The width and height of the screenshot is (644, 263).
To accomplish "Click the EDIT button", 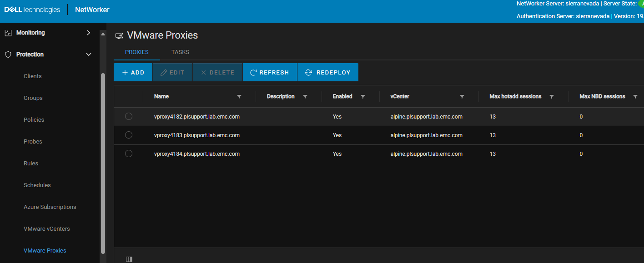I will point(172,72).
